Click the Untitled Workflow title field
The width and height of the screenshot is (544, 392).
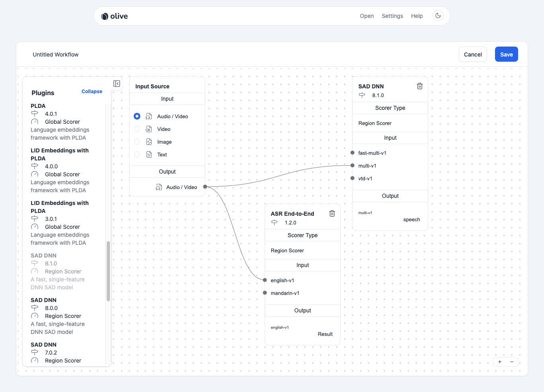pos(55,54)
